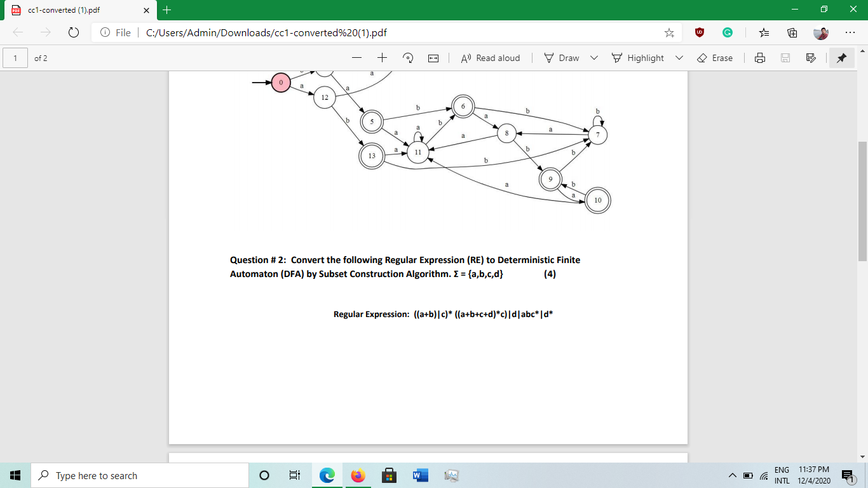The height and width of the screenshot is (488, 868).
Task: Save a copy of the PDF
Action: 785,58
